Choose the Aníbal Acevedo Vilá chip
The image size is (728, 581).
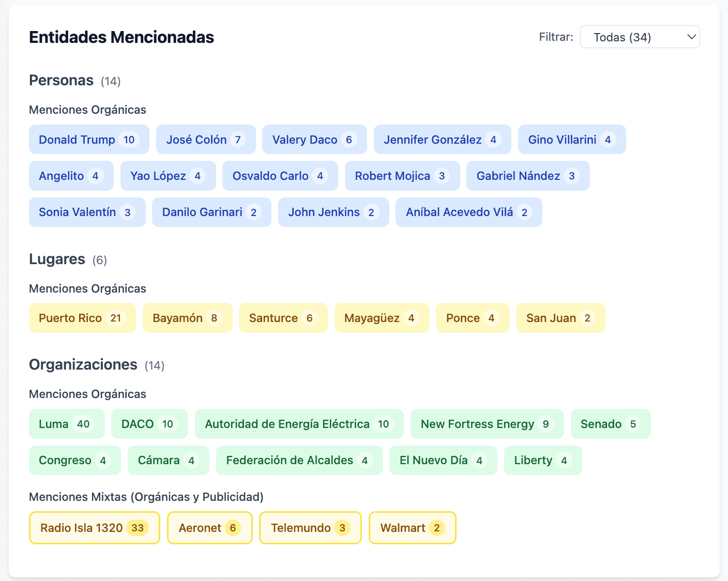pyautogui.click(x=468, y=212)
